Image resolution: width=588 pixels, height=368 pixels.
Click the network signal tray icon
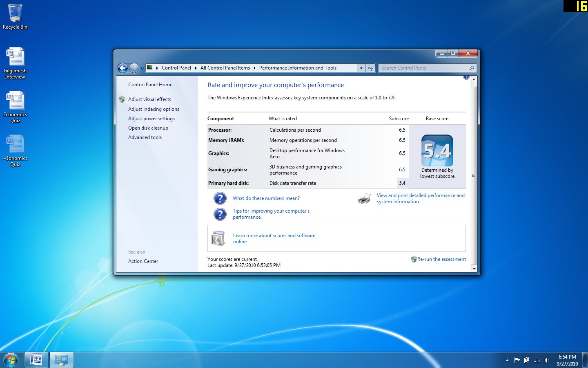[x=537, y=360]
